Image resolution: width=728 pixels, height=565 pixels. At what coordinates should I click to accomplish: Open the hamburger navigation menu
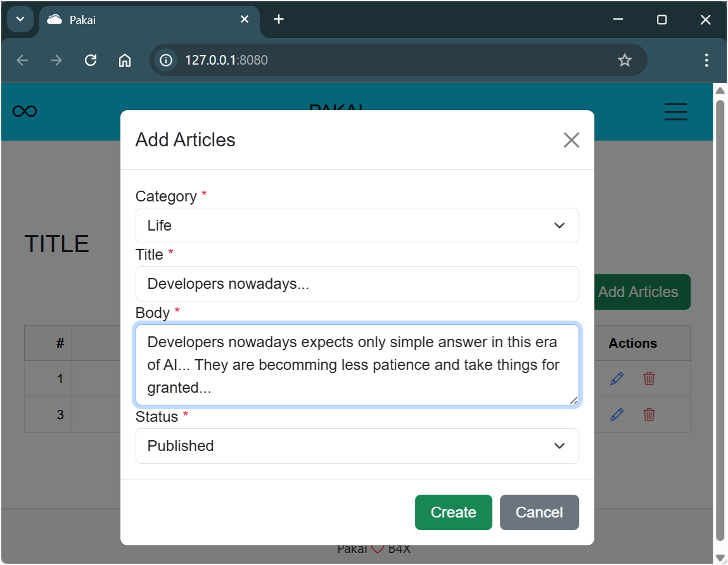pyautogui.click(x=675, y=111)
